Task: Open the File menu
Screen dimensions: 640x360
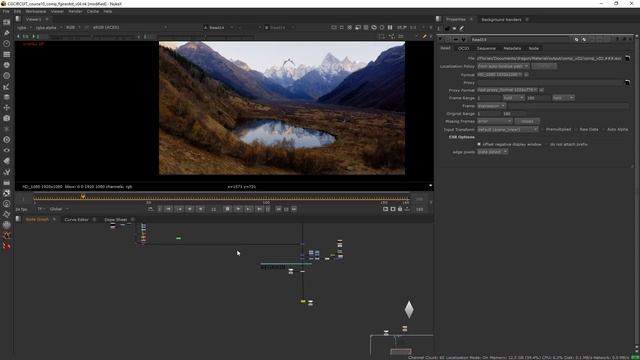Action: (x=6, y=11)
